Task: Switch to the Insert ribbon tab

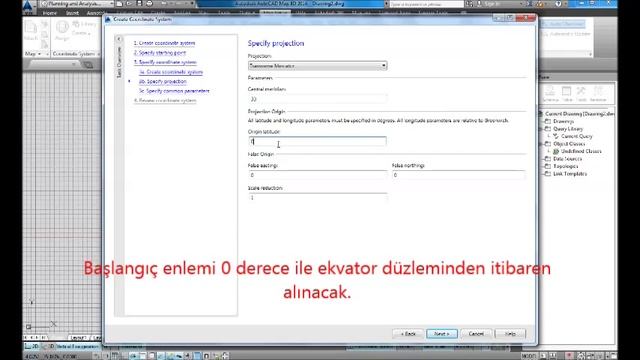Action: click(72, 13)
